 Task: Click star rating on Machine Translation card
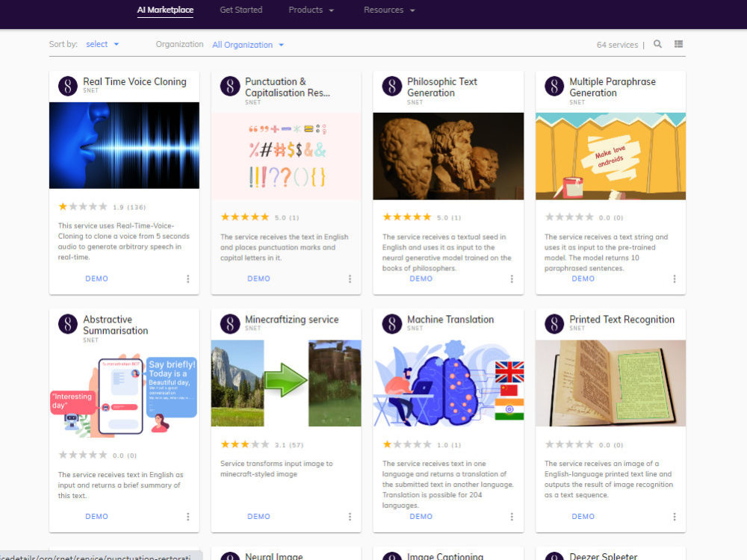(x=407, y=444)
